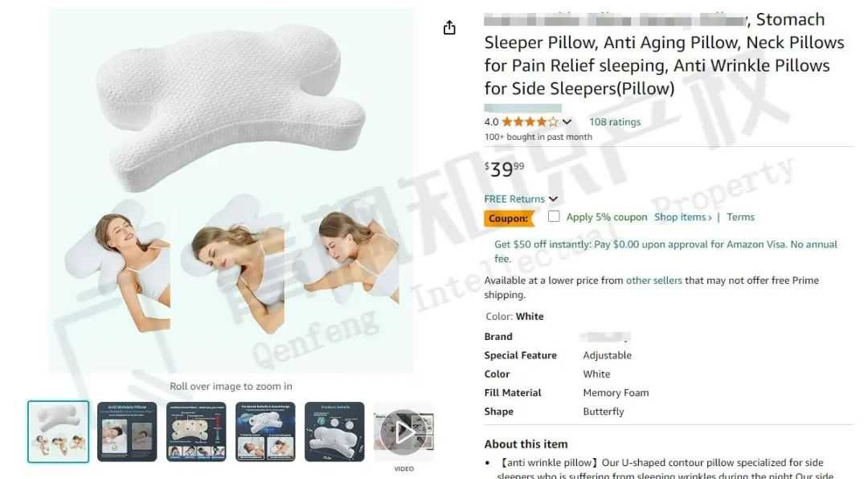The image size is (868, 479).
Task: Click the orange Coupon badge
Action: [x=510, y=218]
